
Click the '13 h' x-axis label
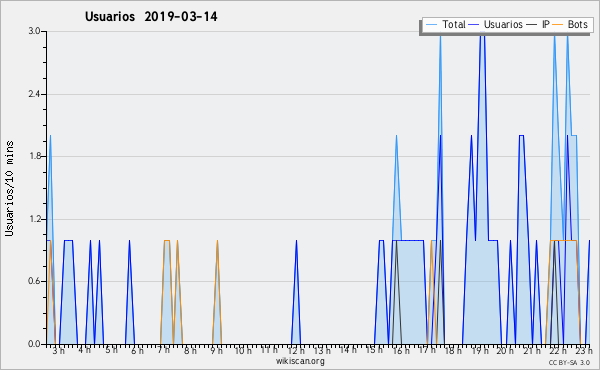[322, 351]
